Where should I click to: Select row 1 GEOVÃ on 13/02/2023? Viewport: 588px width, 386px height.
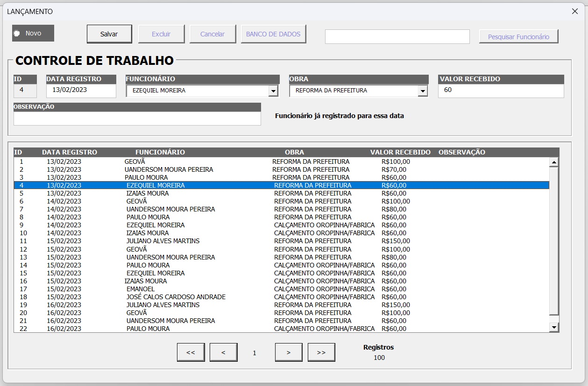tap(282, 161)
